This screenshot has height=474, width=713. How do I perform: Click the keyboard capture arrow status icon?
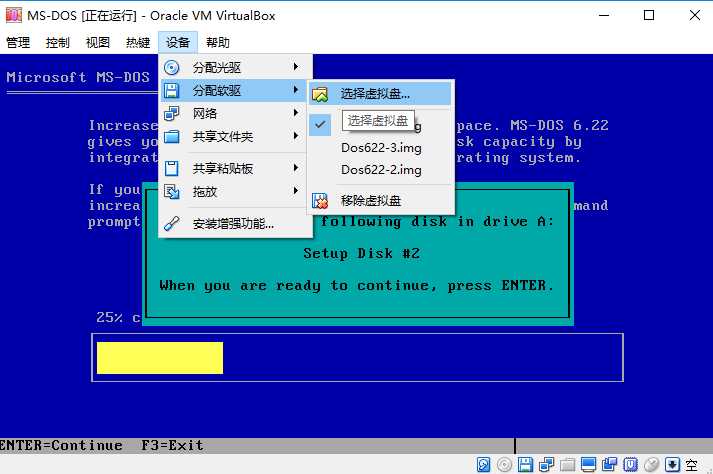click(x=672, y=464)
